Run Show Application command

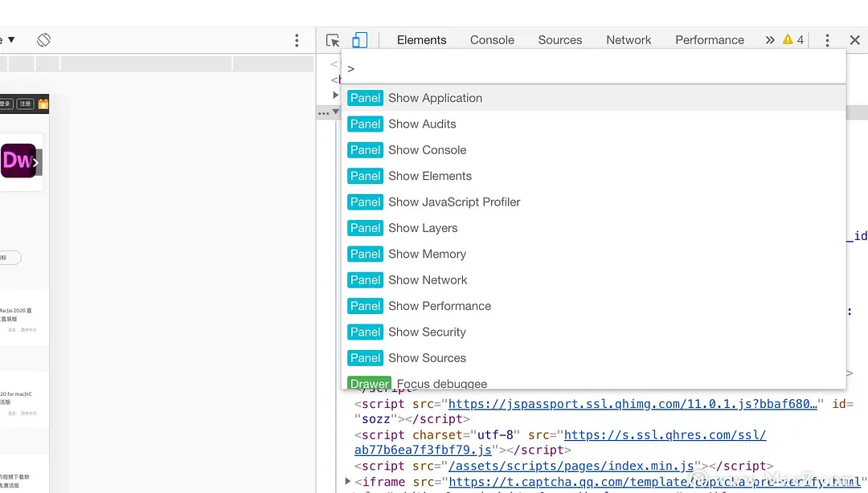tap(593, 98)
